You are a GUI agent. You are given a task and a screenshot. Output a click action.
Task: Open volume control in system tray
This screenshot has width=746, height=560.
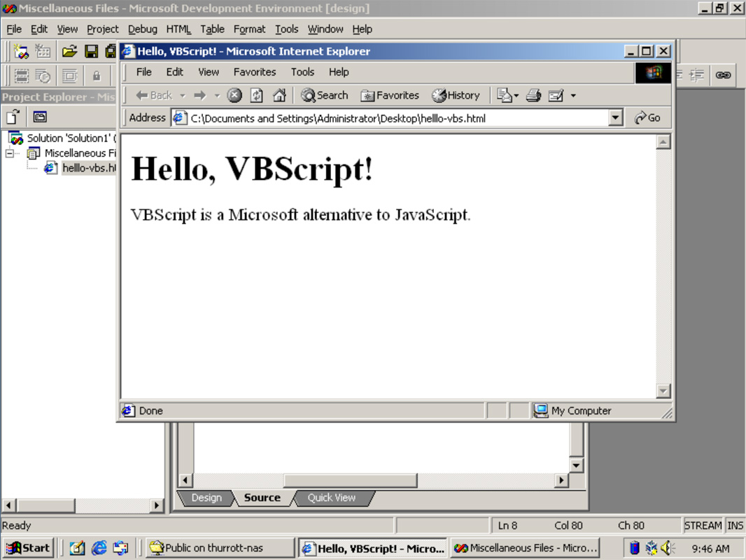[x=668, y=548]
